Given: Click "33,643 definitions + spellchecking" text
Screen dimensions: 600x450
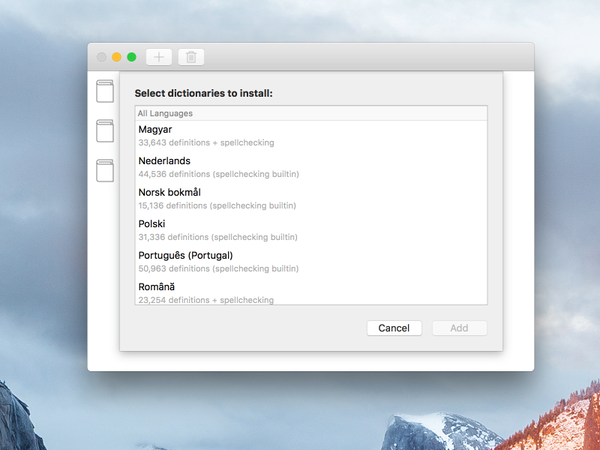Looking at the screenshot, I should (x=206, y=143).
